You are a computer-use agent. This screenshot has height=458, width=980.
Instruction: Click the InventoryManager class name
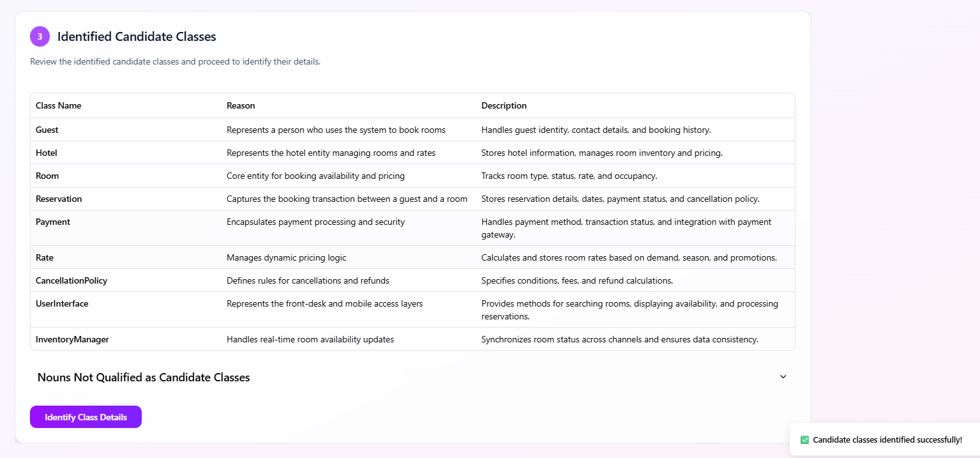click(x=72, y=339)
